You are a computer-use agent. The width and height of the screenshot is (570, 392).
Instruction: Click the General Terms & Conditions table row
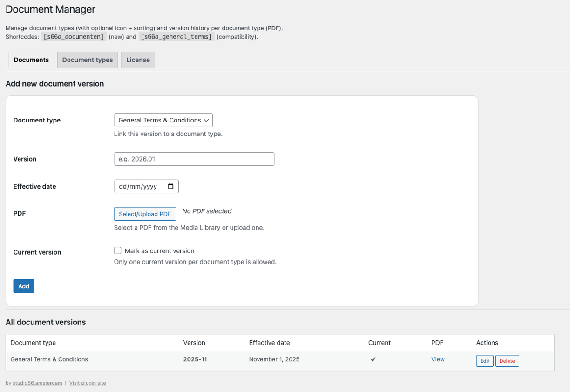pos(49,359)
